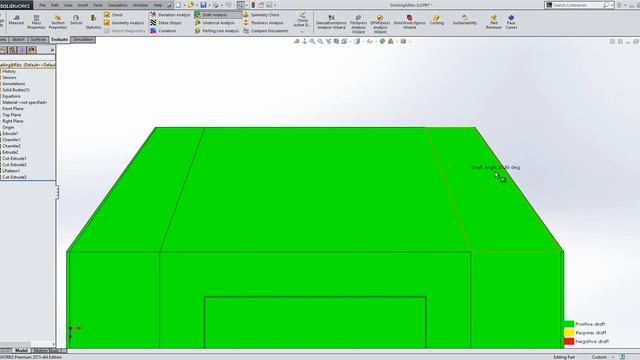The width and height of the screenshot is (640, 360).
Task: Select Top Plane in feature tree
Action: pyautogui.click(x=11, y=115)
